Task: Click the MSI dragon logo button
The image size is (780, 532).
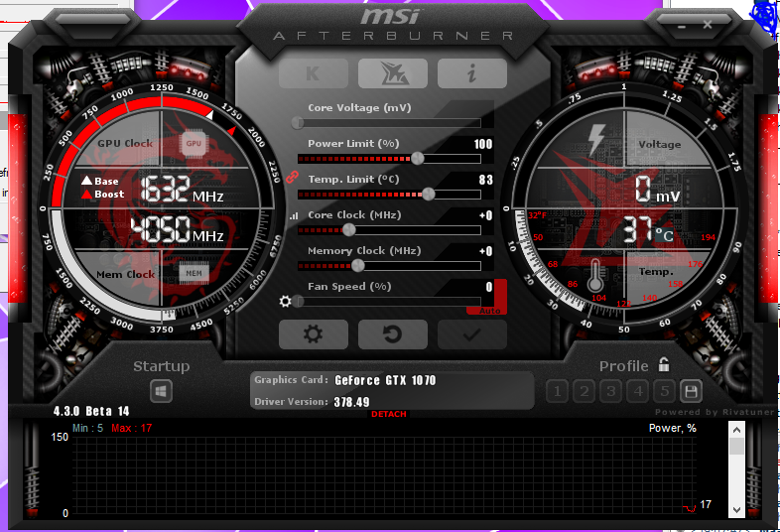Action: (393, 73)
